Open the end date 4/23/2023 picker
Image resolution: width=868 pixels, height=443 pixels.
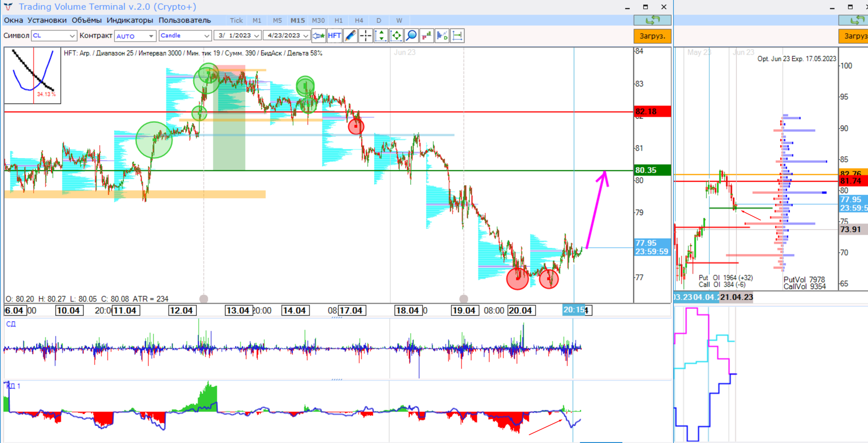pyautogui.click(x=286, y=36)
